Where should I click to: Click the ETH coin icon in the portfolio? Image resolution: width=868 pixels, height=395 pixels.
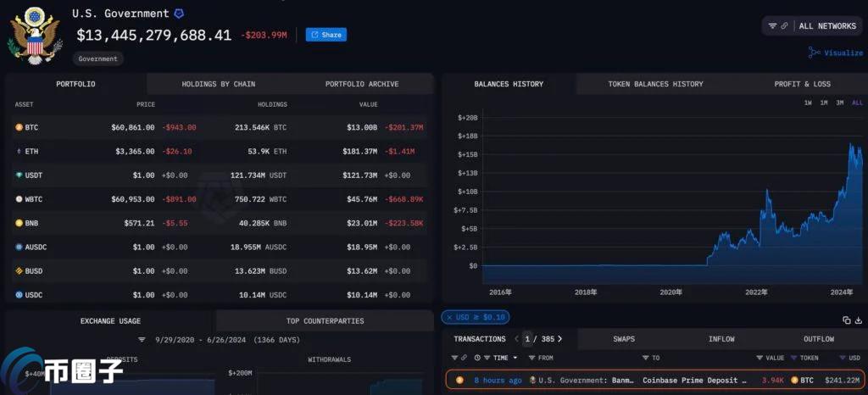coord(19,151)
